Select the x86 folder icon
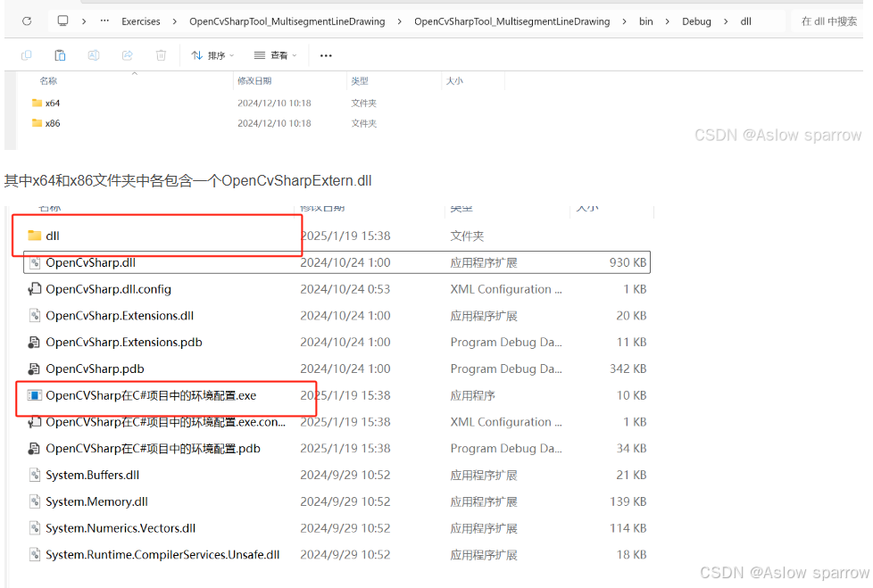 [37, 123]
